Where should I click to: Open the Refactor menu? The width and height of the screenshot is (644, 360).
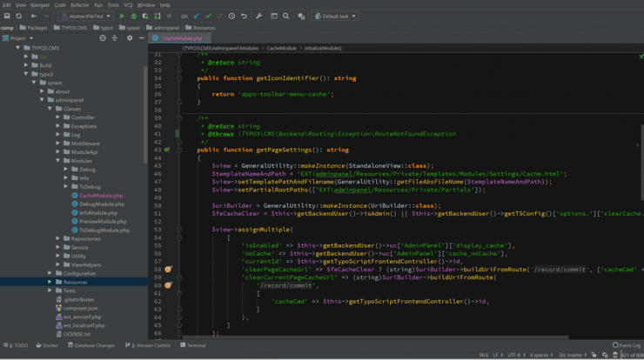click(x=80, y=5)
